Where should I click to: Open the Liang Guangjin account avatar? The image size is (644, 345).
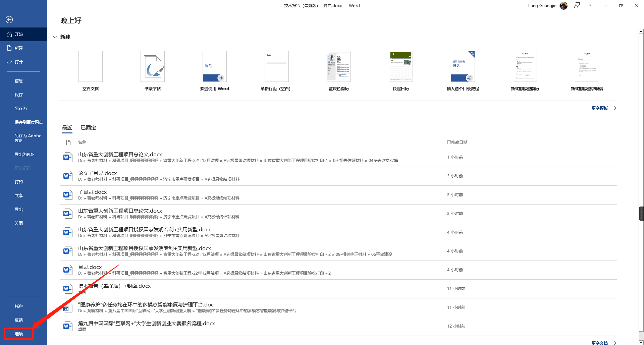[x=563, y=6]
